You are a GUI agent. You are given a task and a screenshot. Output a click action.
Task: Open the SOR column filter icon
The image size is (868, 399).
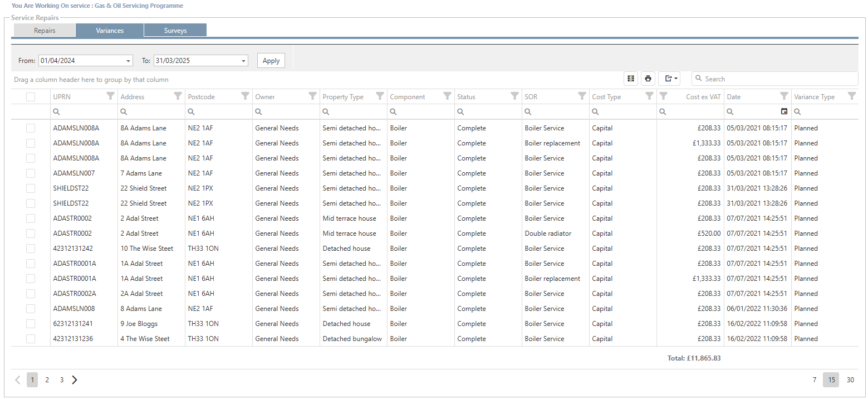coord(582,96)
